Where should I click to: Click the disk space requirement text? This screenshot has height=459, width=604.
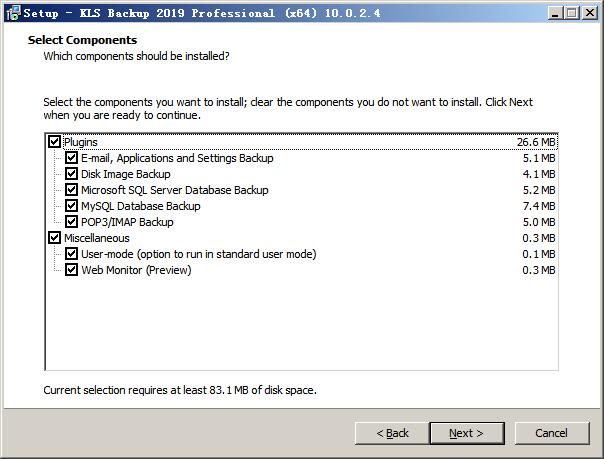point(180,390)
